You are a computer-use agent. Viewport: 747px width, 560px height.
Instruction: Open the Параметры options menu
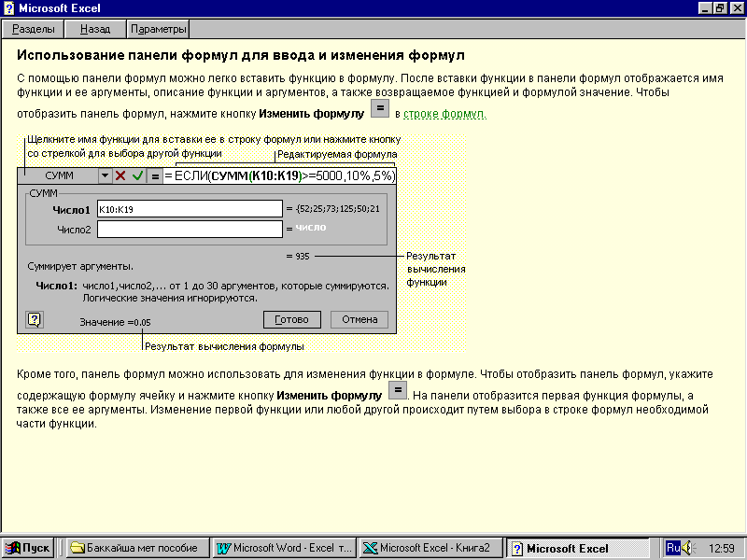tap(158, 29)
